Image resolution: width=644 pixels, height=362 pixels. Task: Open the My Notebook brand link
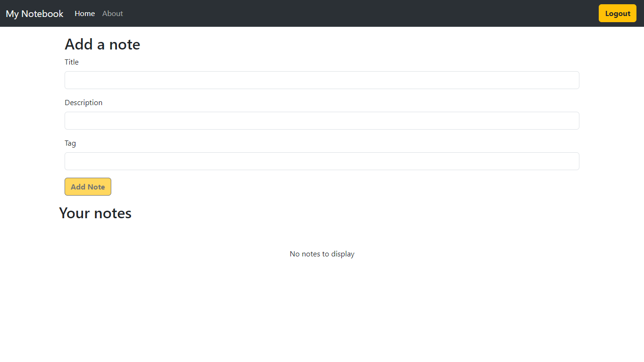click(x=34, y=14)
